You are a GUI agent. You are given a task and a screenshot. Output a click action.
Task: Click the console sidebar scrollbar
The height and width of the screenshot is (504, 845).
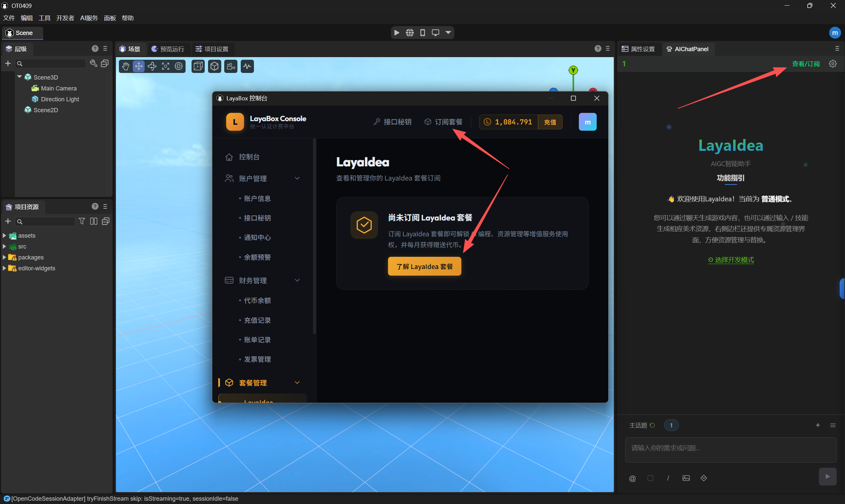coord(314,236)
